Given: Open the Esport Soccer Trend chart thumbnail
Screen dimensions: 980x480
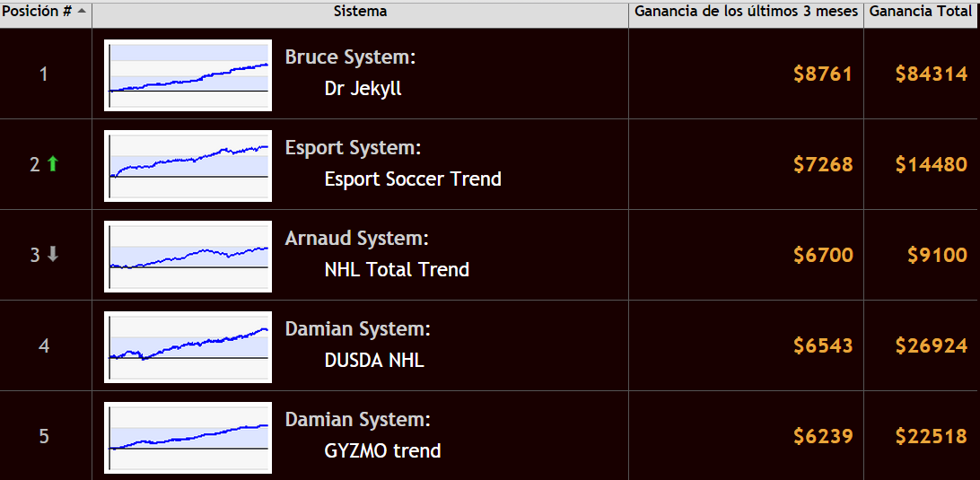Looking at the screenshot, I should point(188,166).
